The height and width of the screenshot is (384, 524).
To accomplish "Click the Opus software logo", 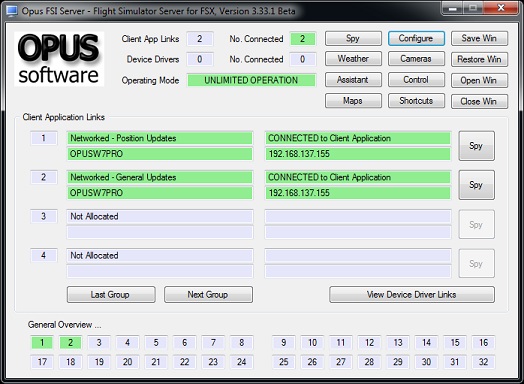I will [x=59, y=59].
